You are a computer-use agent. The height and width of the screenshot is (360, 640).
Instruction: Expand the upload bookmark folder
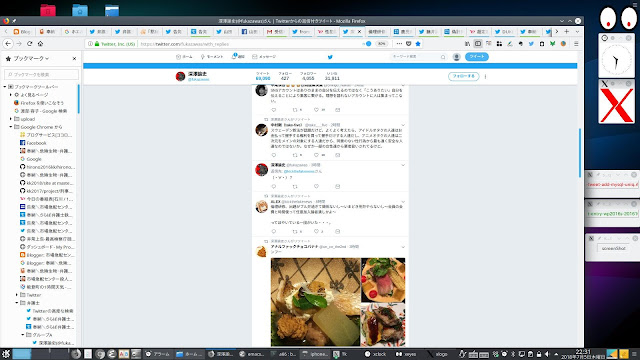11,119
